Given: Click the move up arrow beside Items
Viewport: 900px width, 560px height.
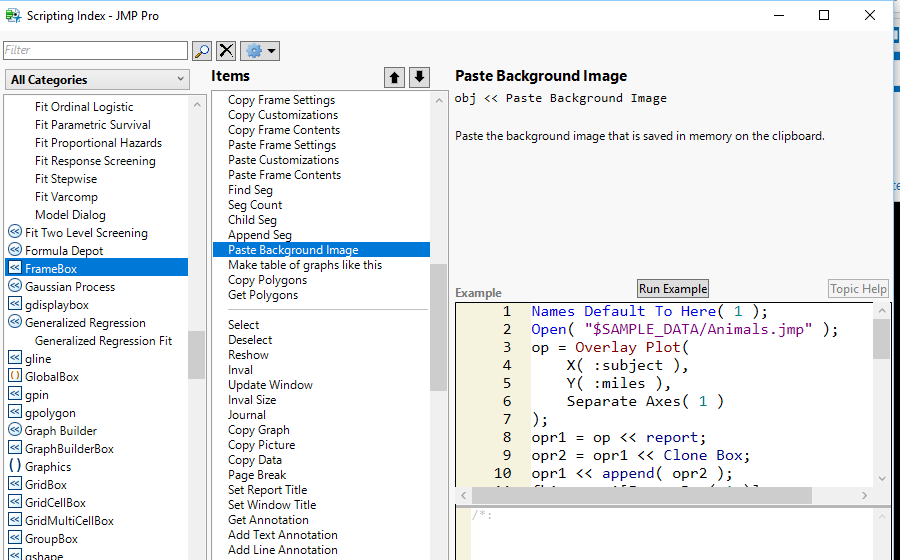Looking at the screenshot, I should (x=395, y=77).
